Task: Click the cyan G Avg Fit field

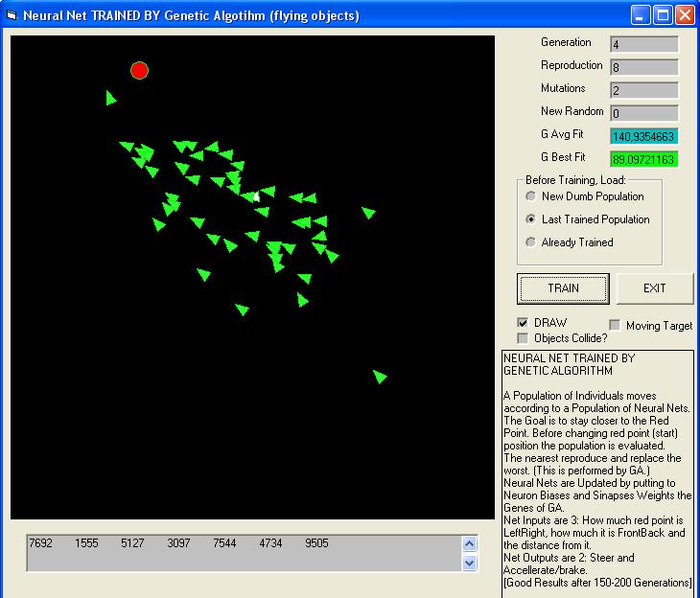Action: tap(643, 136)
